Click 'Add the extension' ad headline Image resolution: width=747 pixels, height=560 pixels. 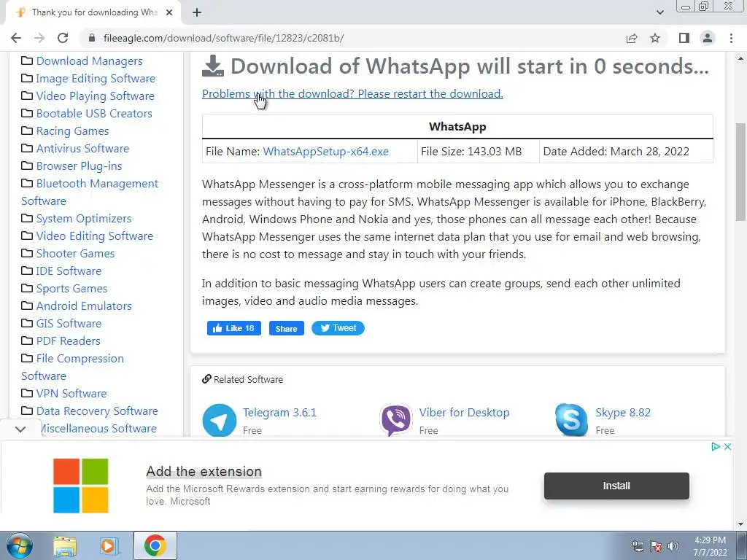pos(204,472)
